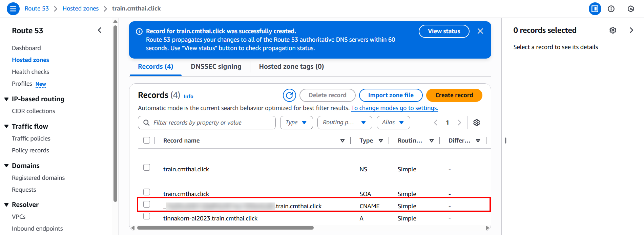Follow the 'To change modes go to settings' link
The width and height of the screenshot is (644, 235).
click(x=395, y=108)
